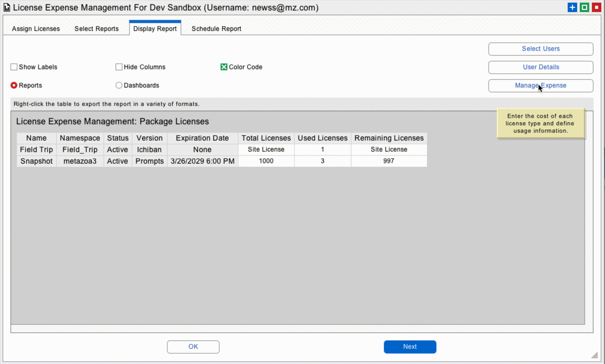Screen dimensions: 605x364
Task: Click the Name column header
Action: (x=36, y=138)
